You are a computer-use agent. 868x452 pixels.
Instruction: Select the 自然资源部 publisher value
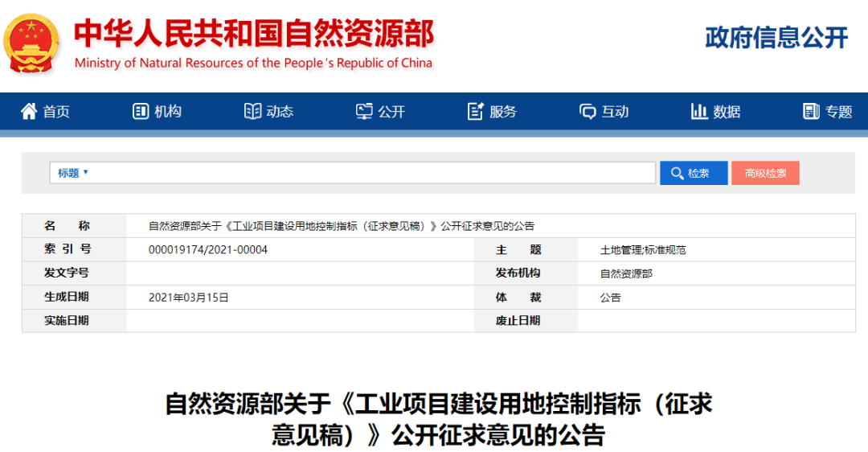(x=626, y=273)
